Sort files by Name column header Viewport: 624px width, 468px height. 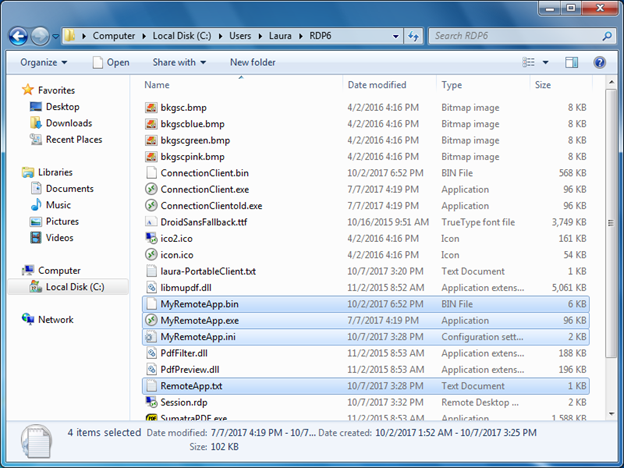tap(157, 85)
